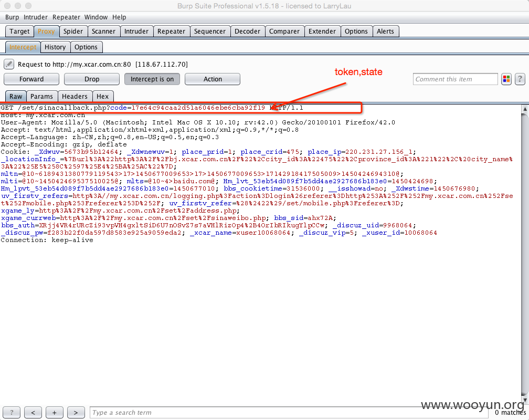Open the Scanner tab
This screenshot has width=529, height=420.
click(x=103, y=31)
